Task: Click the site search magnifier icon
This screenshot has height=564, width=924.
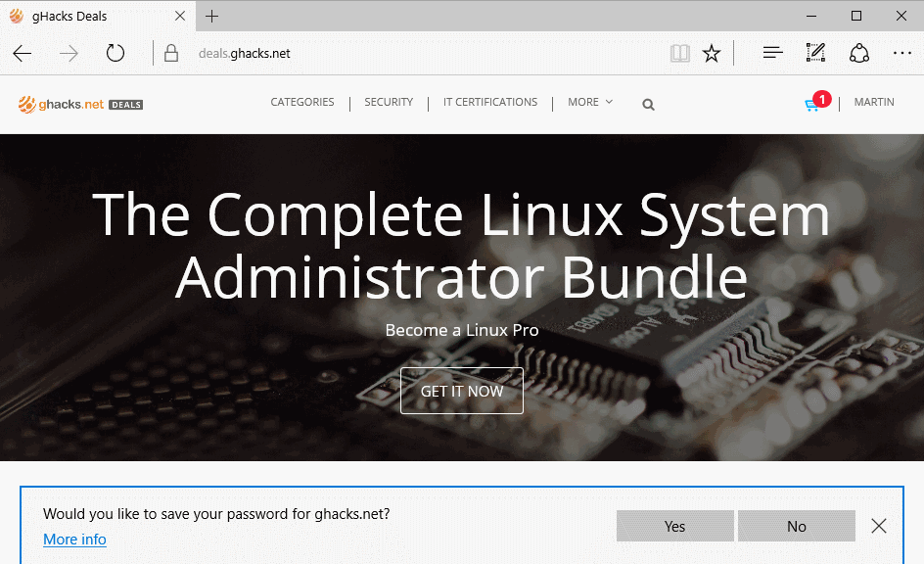Action: pyautogui.click(x=648, y=105)
